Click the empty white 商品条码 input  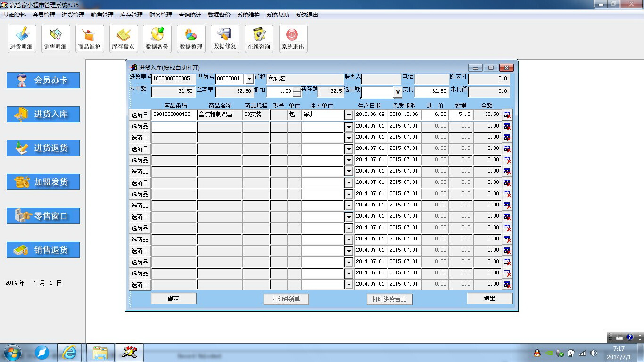pos(174,126)
